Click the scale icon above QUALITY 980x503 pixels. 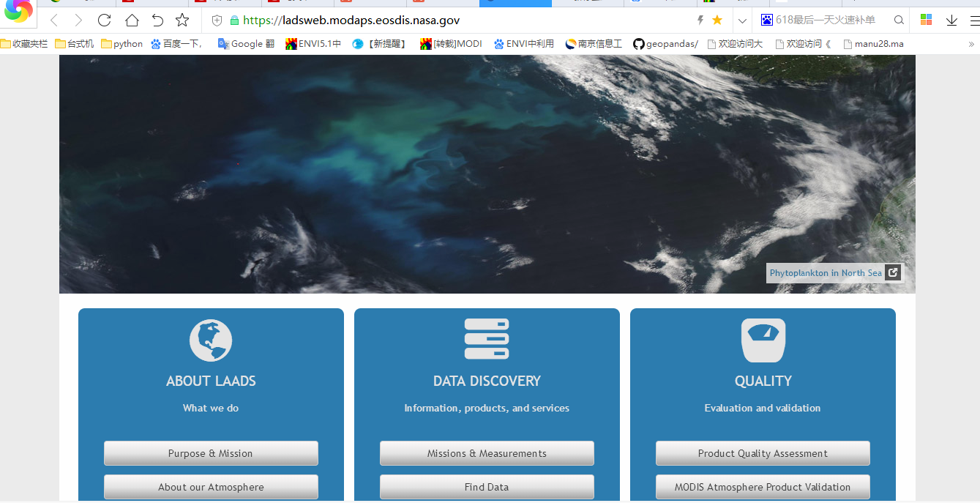[763, 339]
